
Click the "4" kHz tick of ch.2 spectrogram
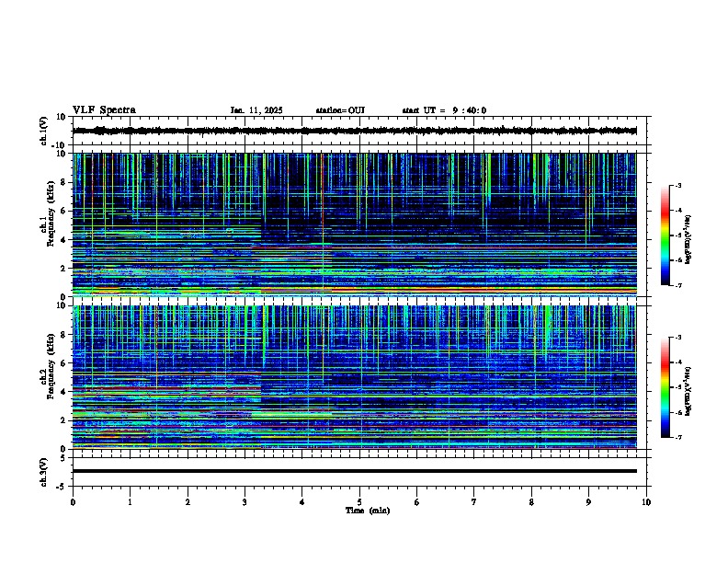64,392
